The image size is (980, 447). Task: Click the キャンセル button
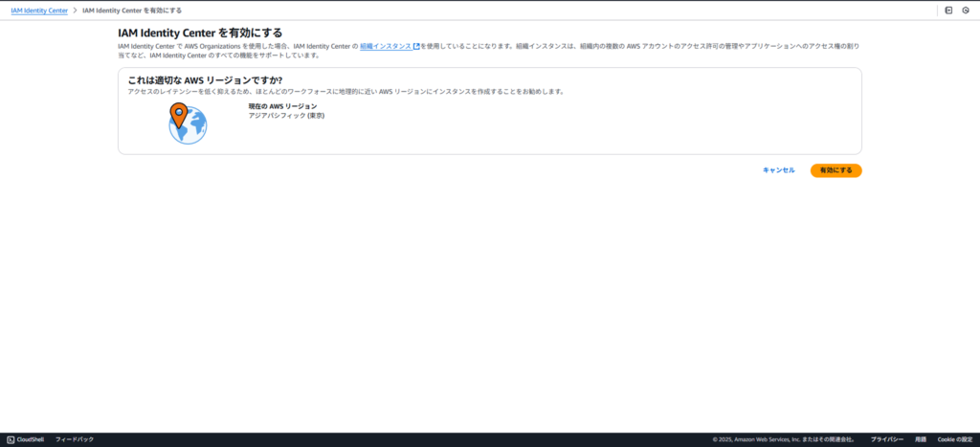pos(779,170)
